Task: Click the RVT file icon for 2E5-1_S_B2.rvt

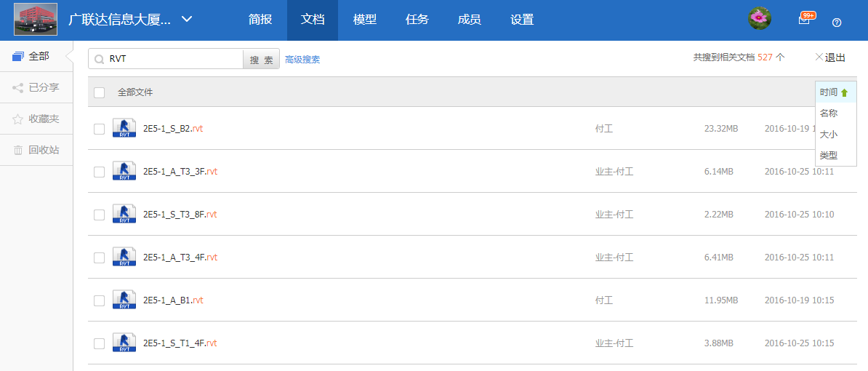Action: point(124,129)
